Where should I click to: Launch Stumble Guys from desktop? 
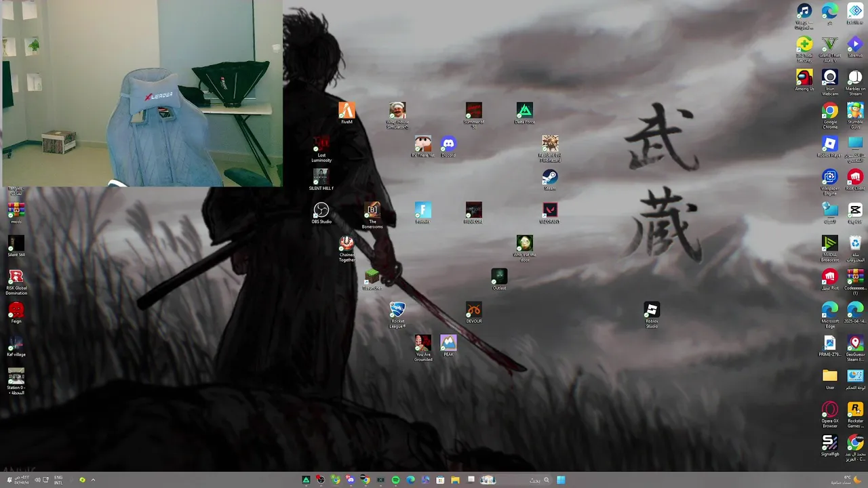[855, 116]
